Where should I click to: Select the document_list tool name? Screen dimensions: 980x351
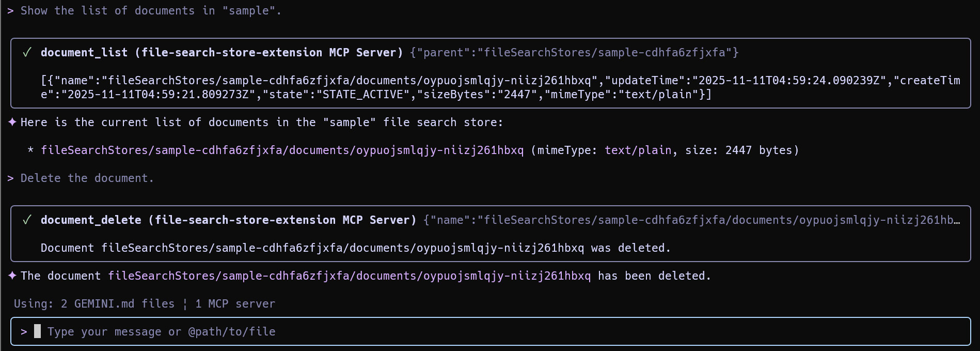pos(84,53)
